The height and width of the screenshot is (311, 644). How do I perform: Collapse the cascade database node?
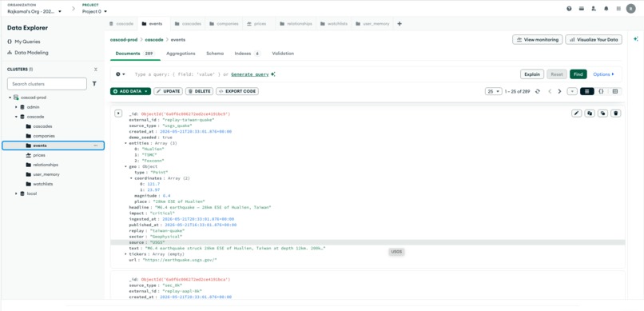tap(17, 117)
